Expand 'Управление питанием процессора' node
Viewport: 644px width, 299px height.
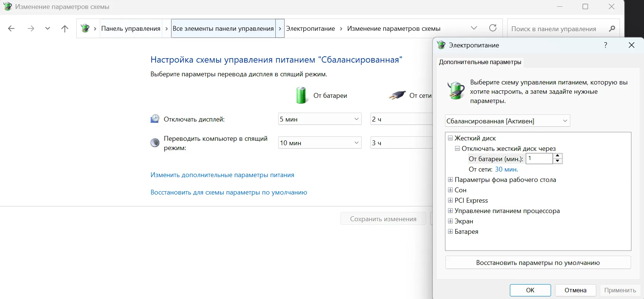coord(450,210)
